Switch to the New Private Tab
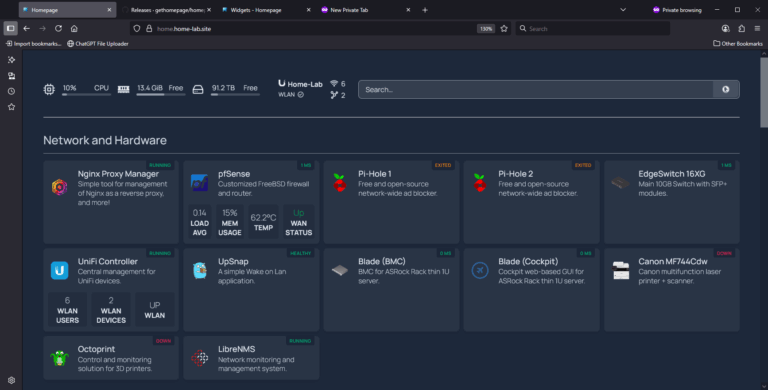 coord(365,10)
